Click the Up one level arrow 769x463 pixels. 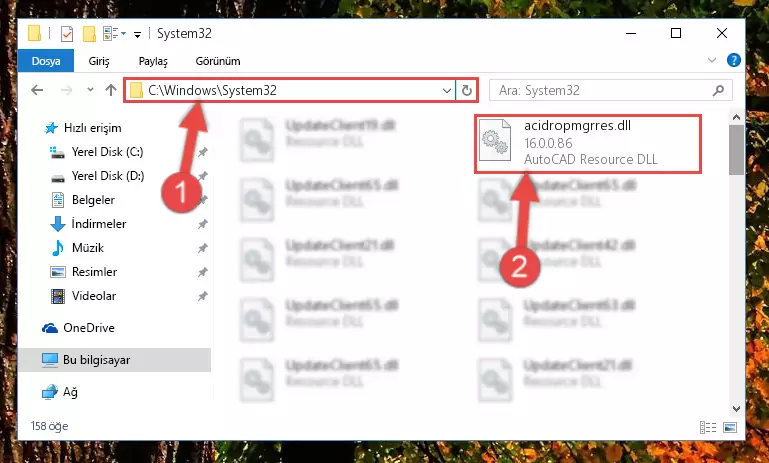[x=111, y=90]
